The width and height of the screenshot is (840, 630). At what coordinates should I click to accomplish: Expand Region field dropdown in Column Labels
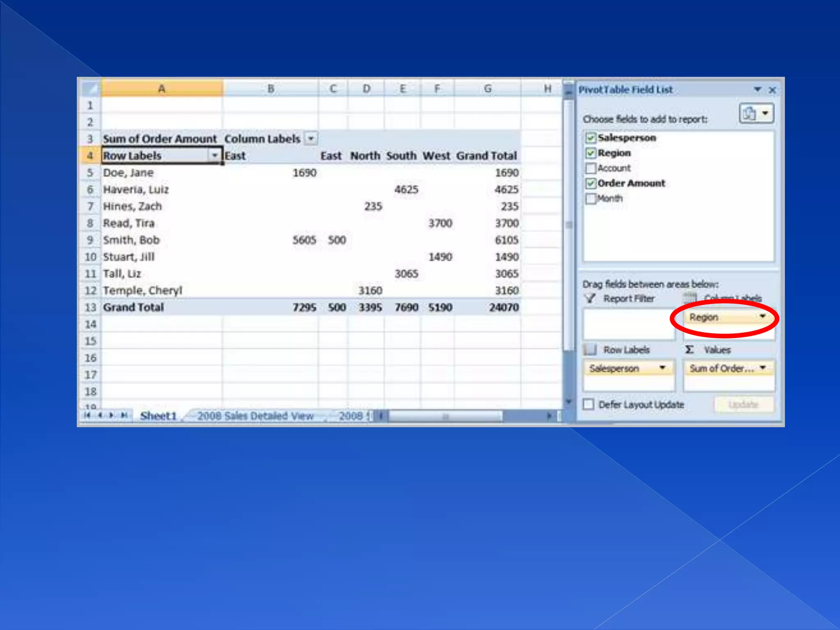(762, 317)
